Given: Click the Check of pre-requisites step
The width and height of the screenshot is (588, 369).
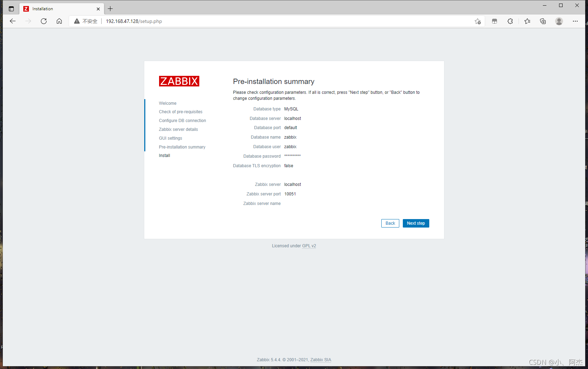Looking at the screenshot, I should pyautogui.click(x=181, y=112).
